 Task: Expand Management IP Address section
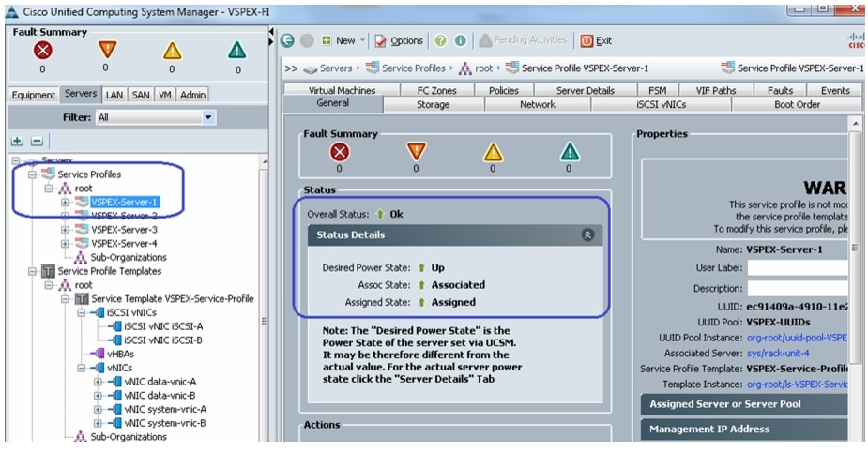(744, 430)
